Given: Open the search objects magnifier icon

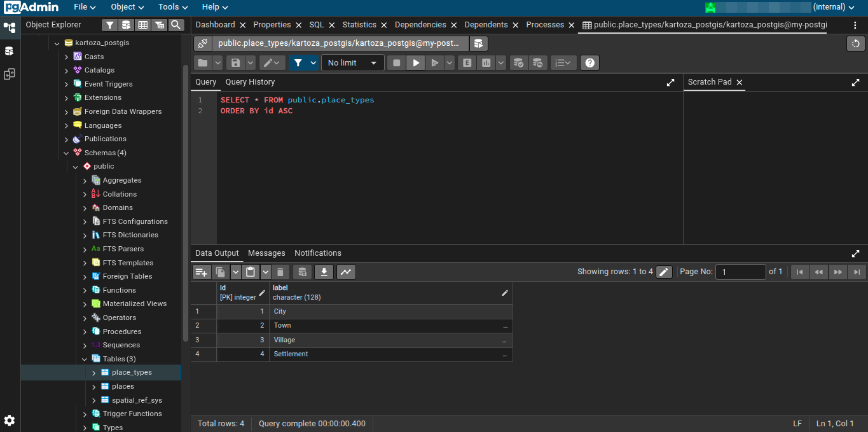Looking at the screenshot, I should point(176,25).
